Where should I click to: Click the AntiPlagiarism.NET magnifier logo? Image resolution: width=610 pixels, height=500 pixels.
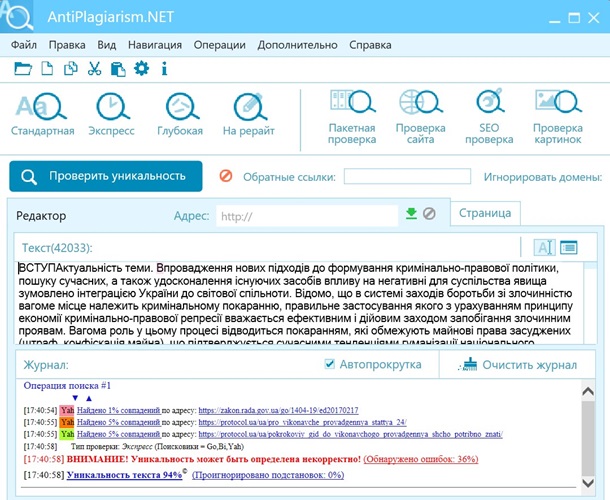click(x=18, y=16)
